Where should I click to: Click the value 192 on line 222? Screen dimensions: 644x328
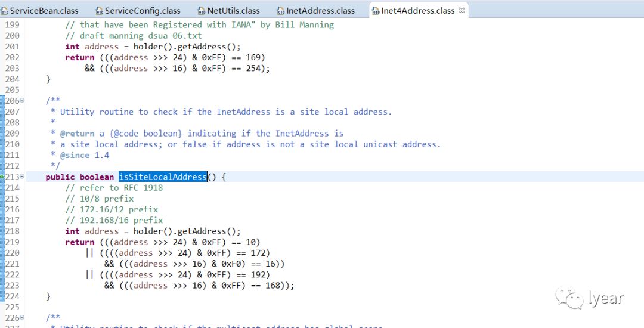[258, 275]
